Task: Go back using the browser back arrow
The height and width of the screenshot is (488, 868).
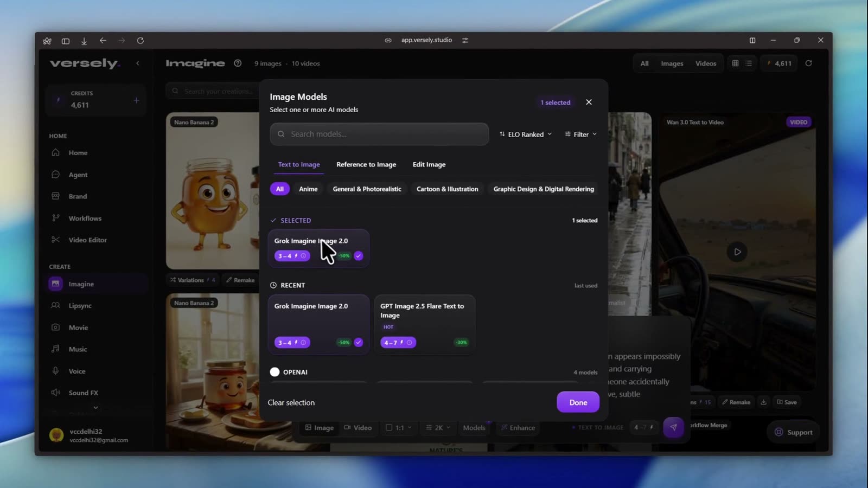Action: click(103, 41)
